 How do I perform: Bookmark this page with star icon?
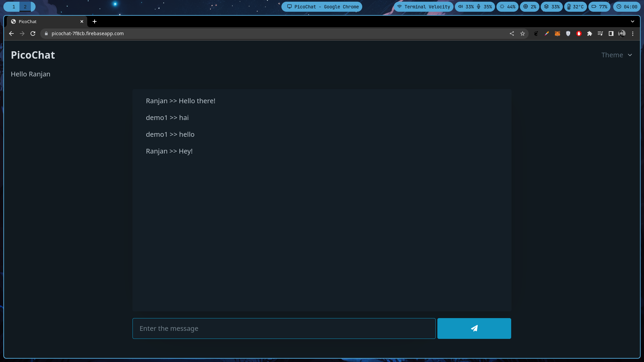coord(523,34)
